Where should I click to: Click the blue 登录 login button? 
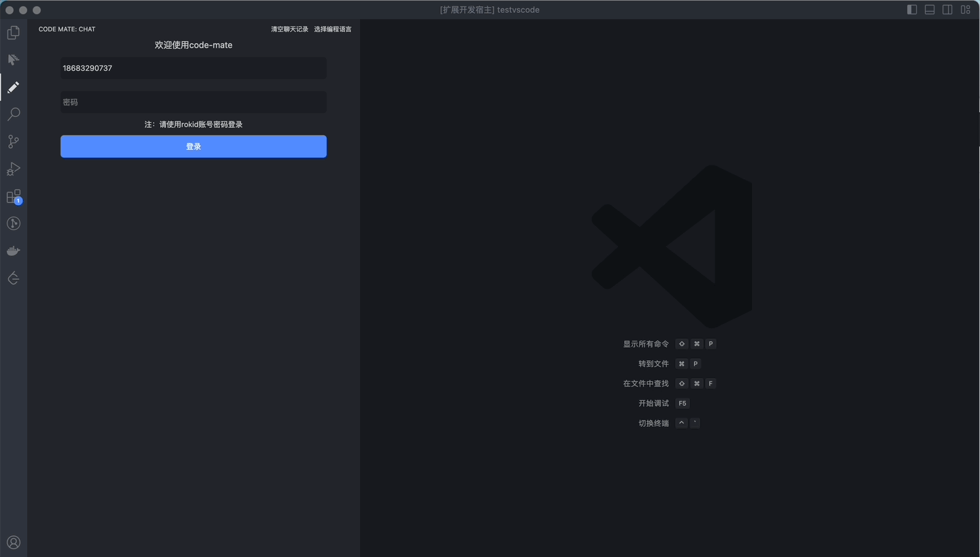click(193, 146)
